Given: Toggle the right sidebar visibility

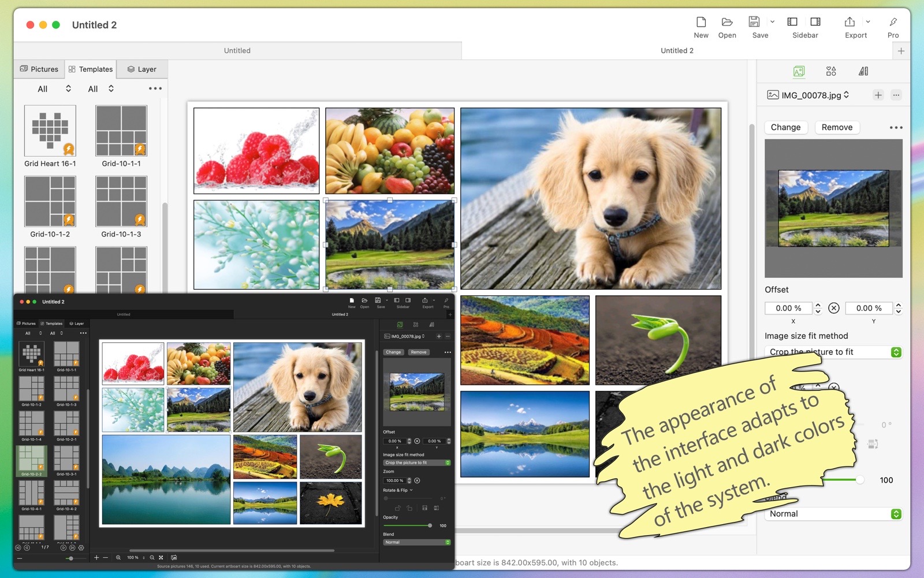Looking at the screenshot, I should pyautogui.click(x=815, y=22).
